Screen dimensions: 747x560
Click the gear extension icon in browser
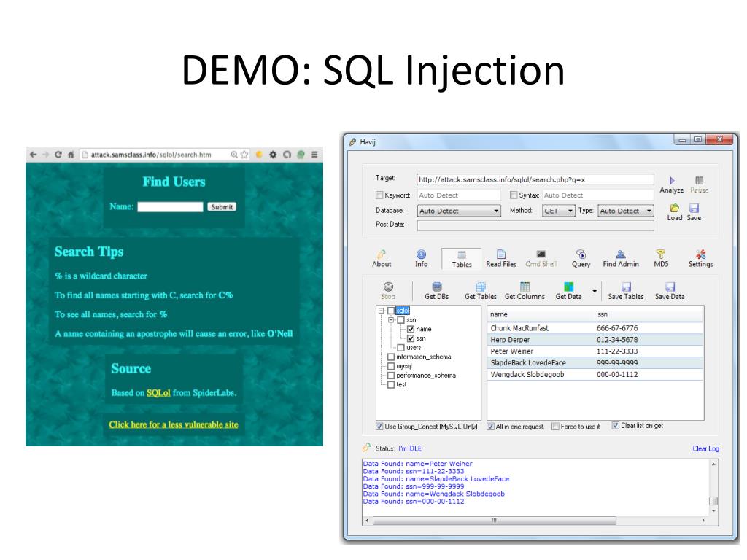click(x=273, y=155)
